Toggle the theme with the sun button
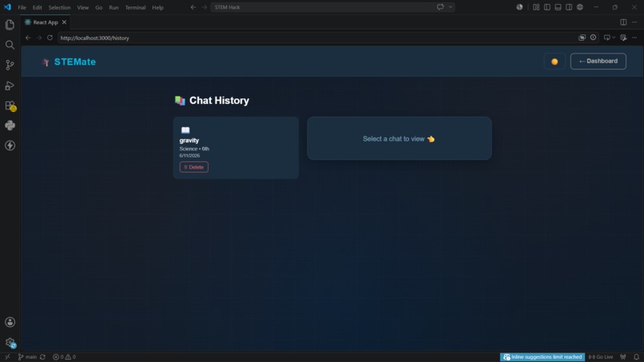Viewport: 644px width, 362px height. (555, 62)
